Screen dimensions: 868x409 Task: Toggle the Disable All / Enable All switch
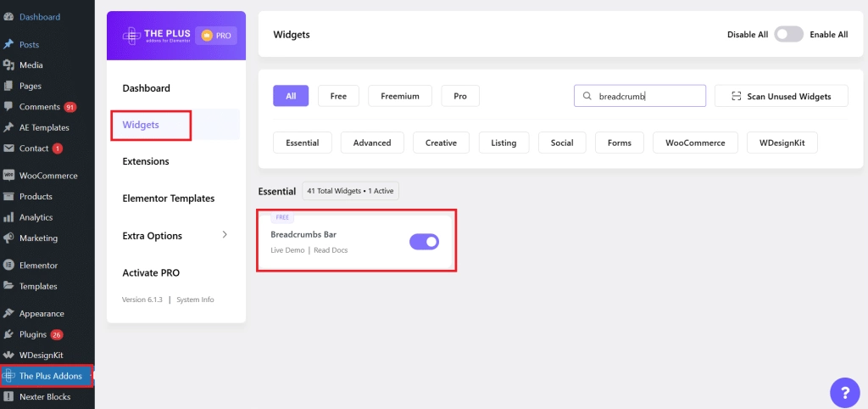pos(788,34)
